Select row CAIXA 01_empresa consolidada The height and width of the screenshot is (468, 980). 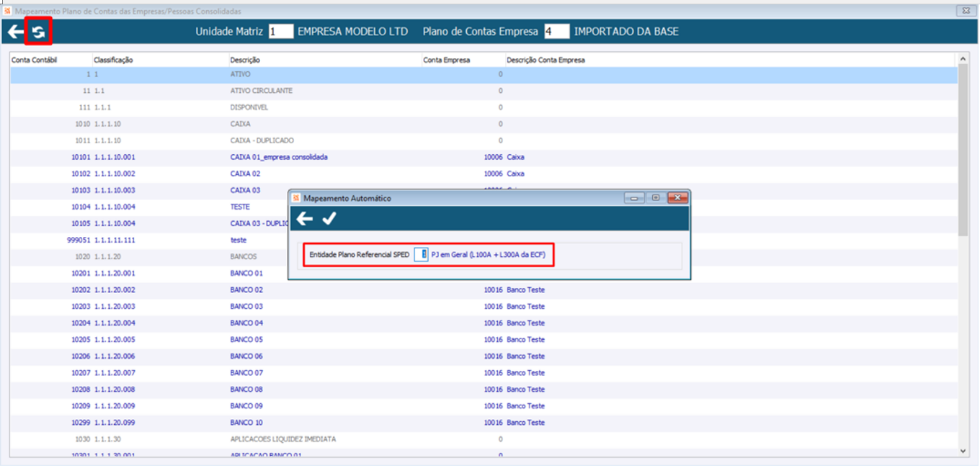(x=484, y=157)
